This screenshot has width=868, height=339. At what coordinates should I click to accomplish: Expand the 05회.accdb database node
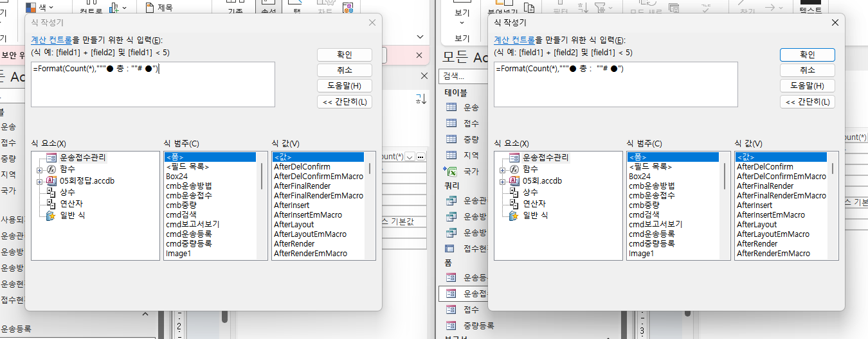pyautogui.click(x=502, y=181)
